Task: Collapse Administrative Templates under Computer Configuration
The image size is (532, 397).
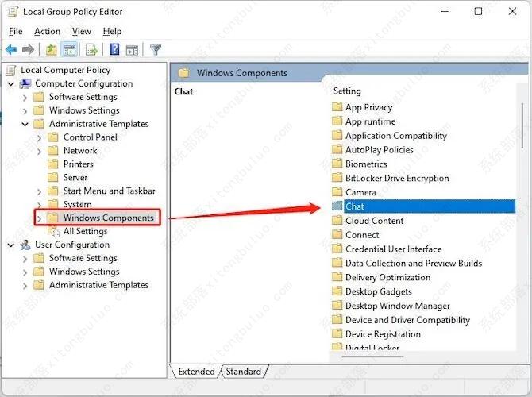Action: (x=25, y=124)
